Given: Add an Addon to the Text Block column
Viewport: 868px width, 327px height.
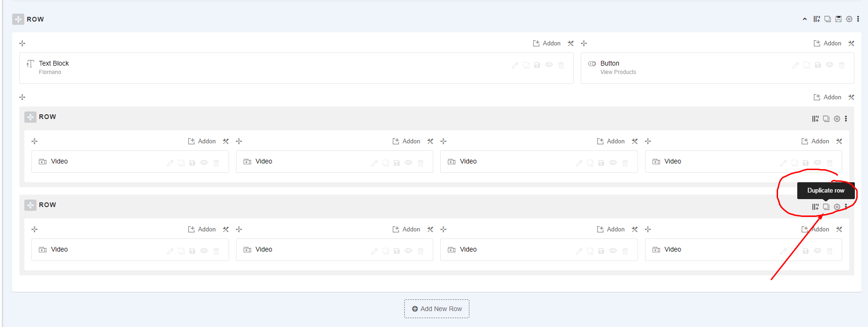Looking at the screenshot, I should (x=547, y=43).
